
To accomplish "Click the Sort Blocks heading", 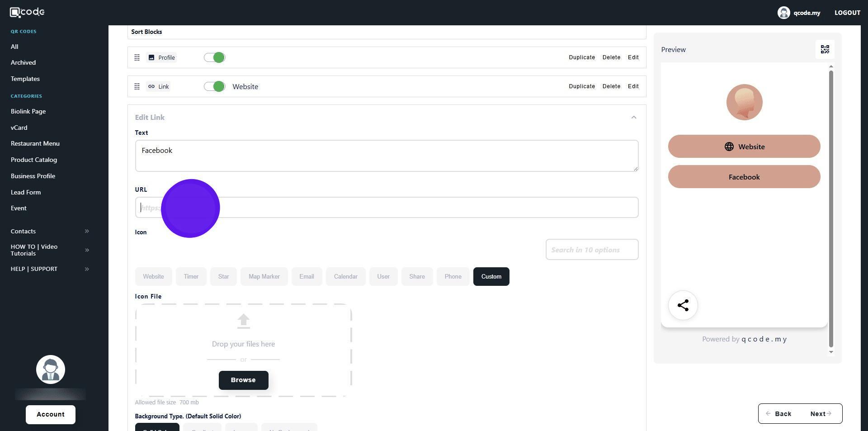I will pyautogui.click(x=146, y=32).
